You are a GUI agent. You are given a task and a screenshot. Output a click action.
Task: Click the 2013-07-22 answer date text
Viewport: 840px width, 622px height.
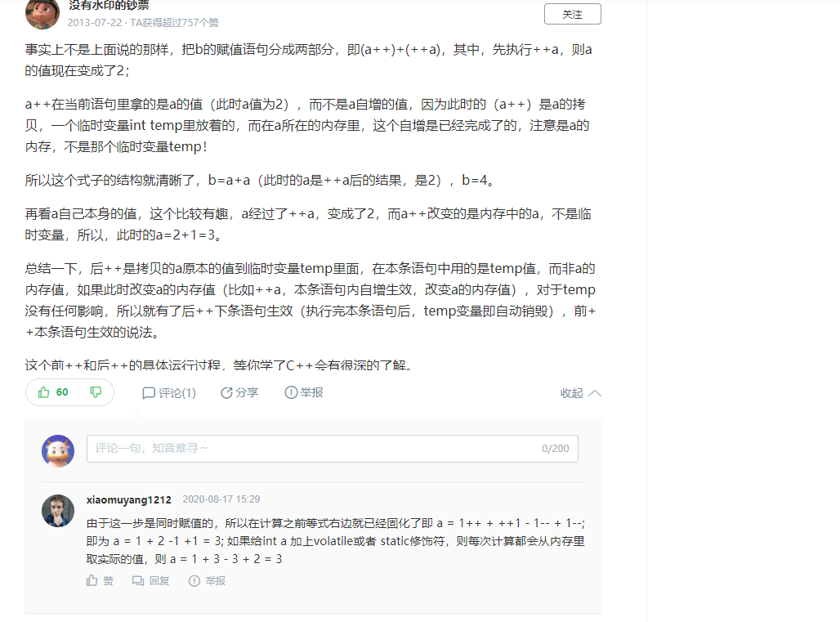coord(95,23)
